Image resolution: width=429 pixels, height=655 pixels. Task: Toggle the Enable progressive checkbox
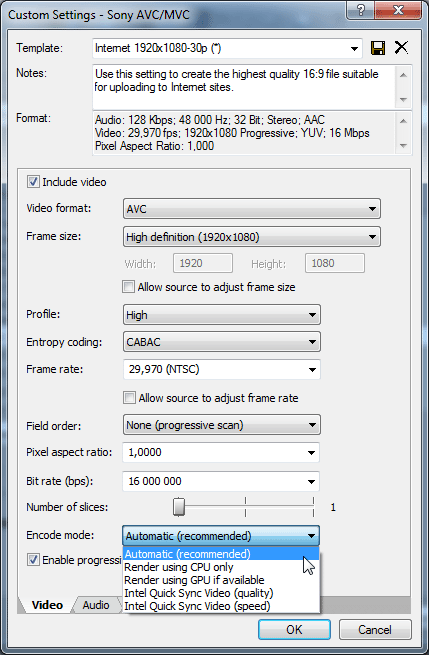pos(33,560)
